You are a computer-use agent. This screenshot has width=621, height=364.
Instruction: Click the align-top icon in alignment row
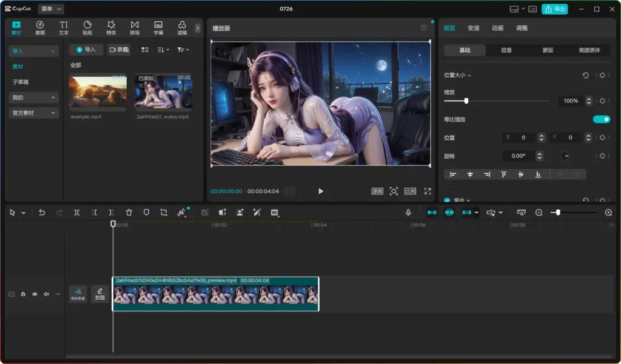[x=504, y=174]
